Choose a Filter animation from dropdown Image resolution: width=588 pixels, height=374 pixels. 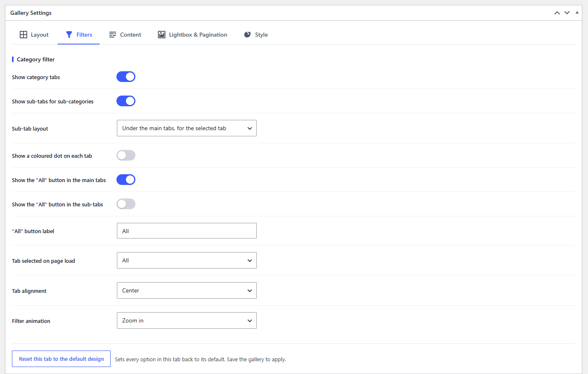187,320
